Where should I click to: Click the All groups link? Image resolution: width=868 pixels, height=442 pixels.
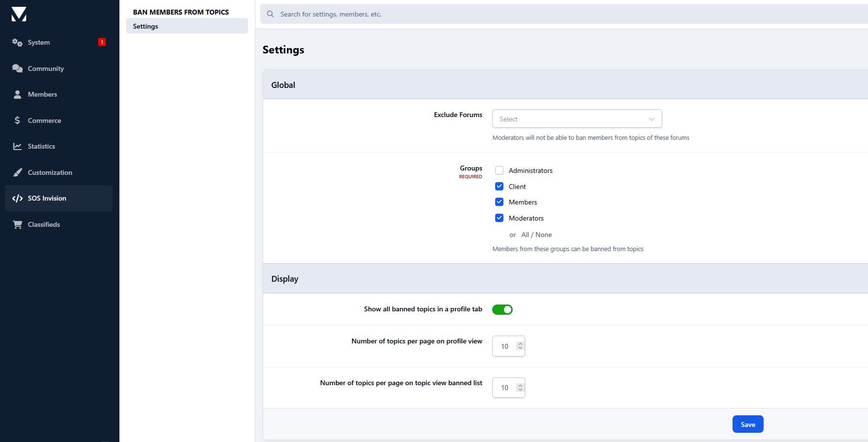pos(525,235)
